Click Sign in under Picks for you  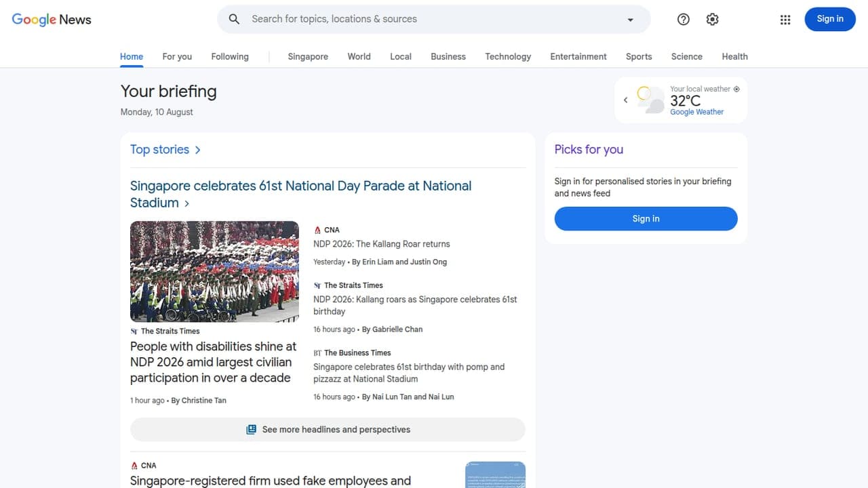pos(646,218)
